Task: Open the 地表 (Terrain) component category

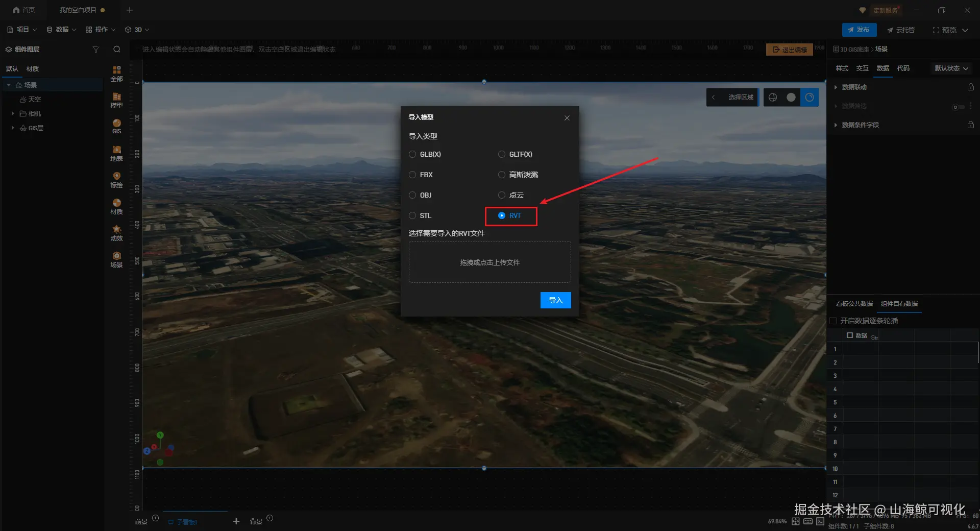Action: pos(116,153)
